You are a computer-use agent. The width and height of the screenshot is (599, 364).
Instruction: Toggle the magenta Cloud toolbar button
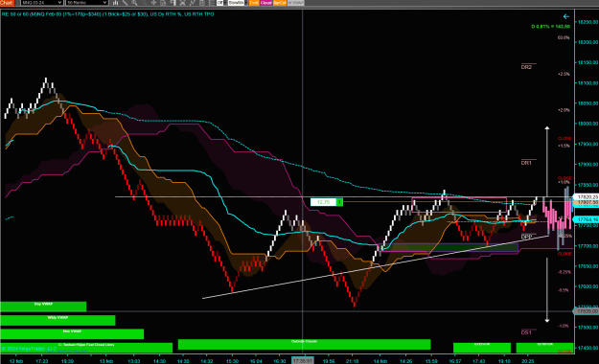click(265, 3)
